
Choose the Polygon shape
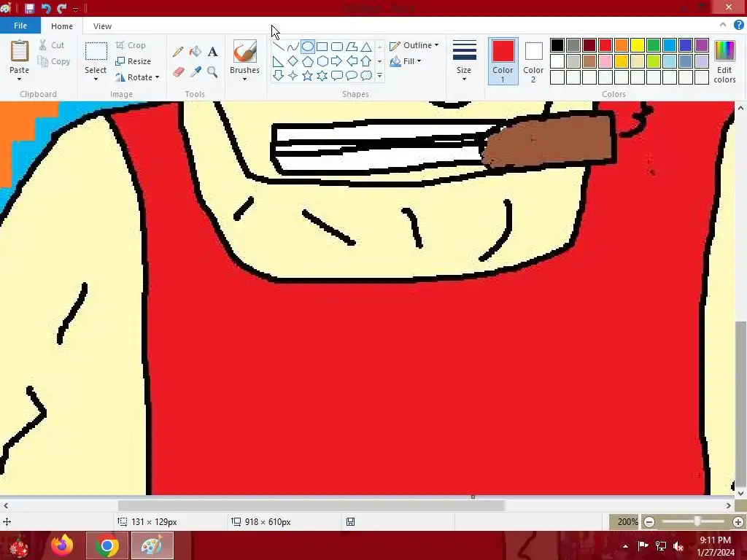pyautogui.click(x=352, y=47)
